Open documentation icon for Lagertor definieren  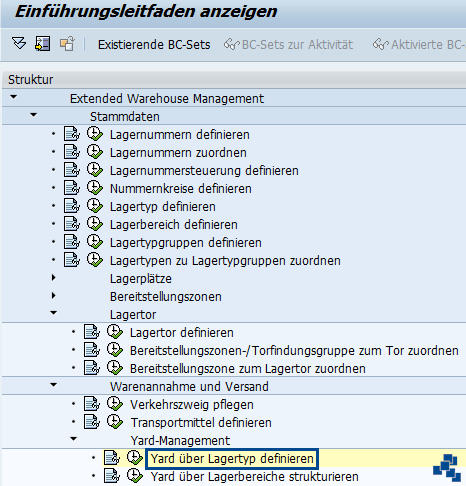pos(92,332)
